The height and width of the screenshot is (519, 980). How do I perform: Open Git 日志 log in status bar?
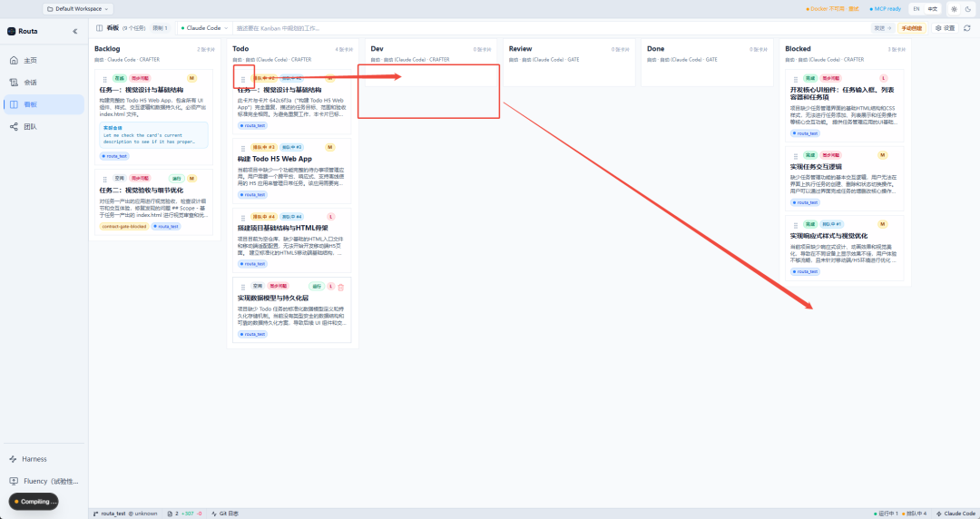[x=225, y=514]
